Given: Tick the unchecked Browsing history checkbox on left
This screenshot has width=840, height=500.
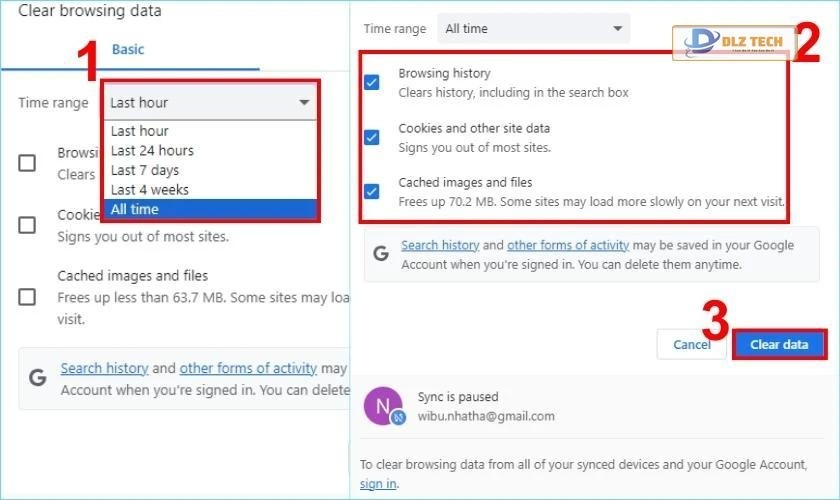Looking at the screenshot, I should click(27, 163).
